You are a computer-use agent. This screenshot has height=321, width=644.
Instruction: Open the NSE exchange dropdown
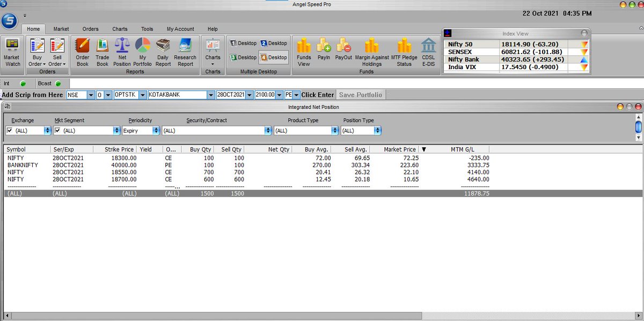click(90, 95)
